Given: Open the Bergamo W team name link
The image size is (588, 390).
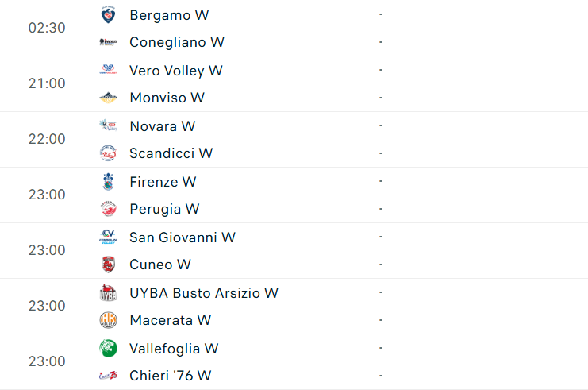Looking at the screenshot, I should click(x=169, y=15).
